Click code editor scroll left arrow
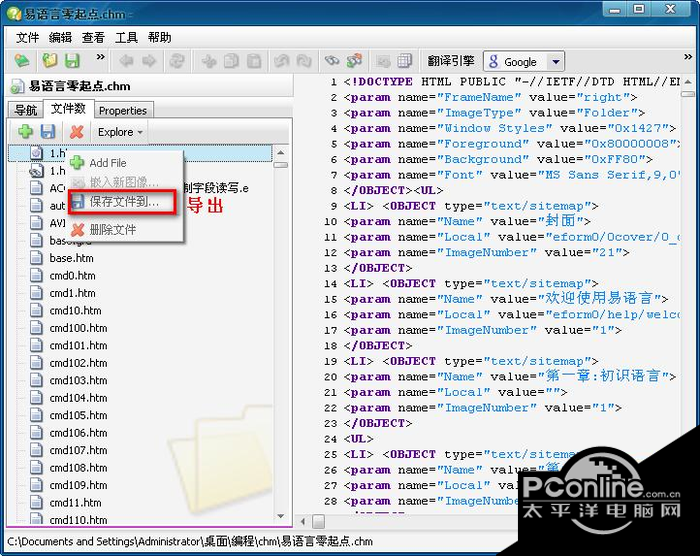Image resolution: width=700 pixels, height=556 pixels. 303,521
